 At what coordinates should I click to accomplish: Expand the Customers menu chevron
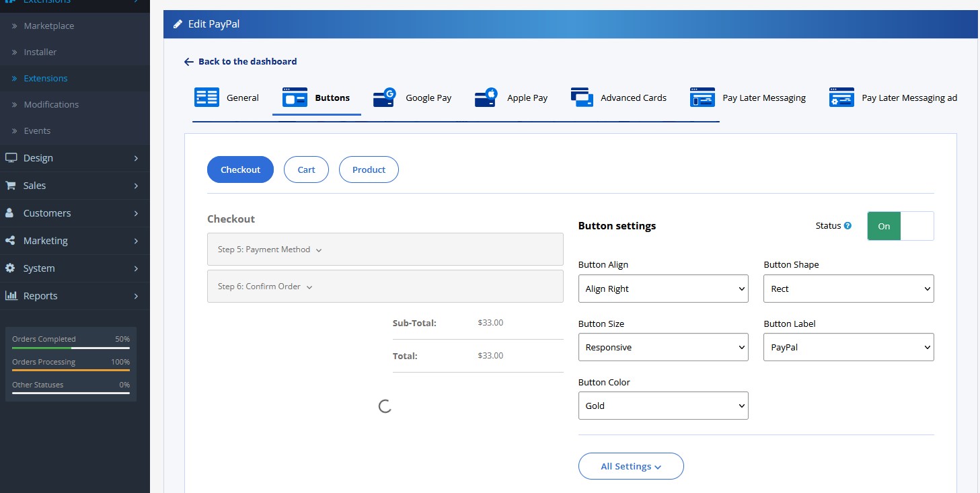(x=136, y=213)
